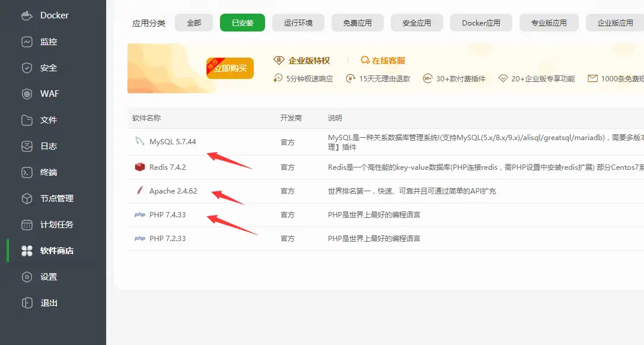Open the 监控 monitoring icon
644x345 pixels.
(x=27, y=42)
